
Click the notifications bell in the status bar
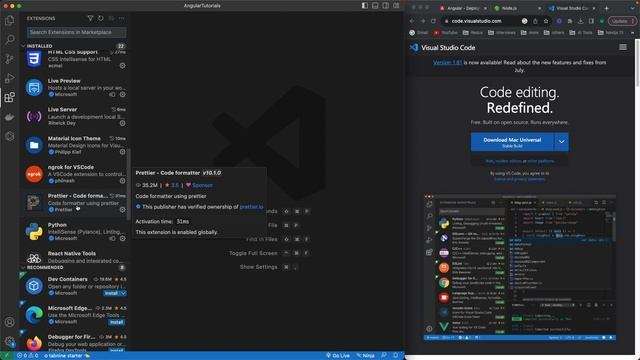pos(396,356)
